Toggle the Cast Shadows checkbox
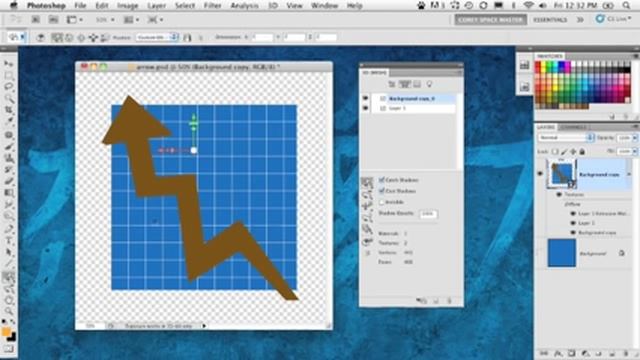The width and height of the screenshot is (640, 360). point(382,191)
